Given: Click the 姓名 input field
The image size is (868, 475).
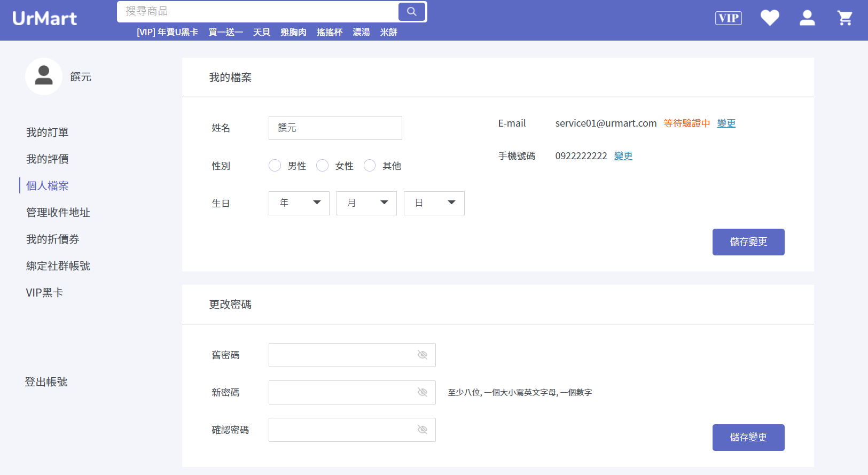Looking at the screenshot, I should 335,128.
